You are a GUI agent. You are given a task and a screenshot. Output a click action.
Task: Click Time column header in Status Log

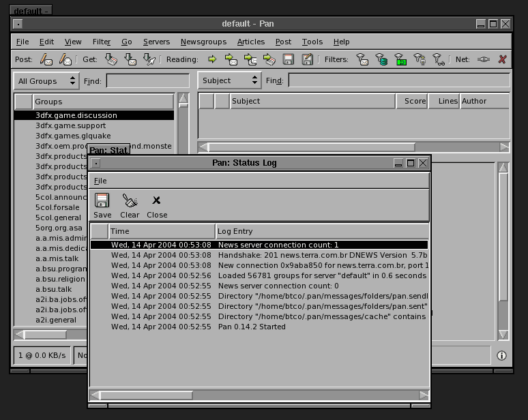[162, 231]
